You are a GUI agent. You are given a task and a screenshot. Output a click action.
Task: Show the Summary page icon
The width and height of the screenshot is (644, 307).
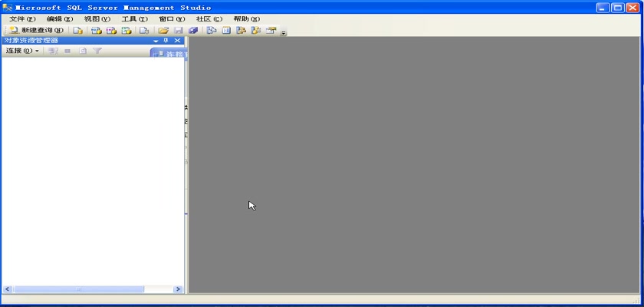coord(226,31)
